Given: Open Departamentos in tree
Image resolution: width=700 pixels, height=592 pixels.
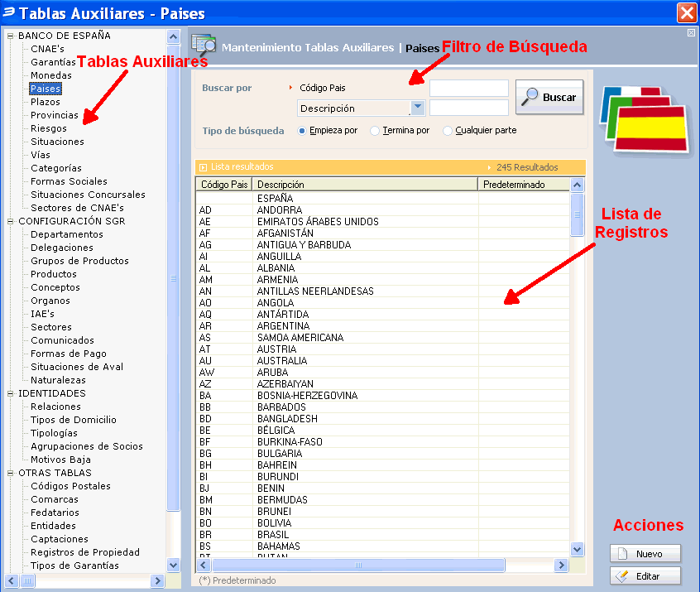Looking at the screenshot, I should [x=66, y=234].
